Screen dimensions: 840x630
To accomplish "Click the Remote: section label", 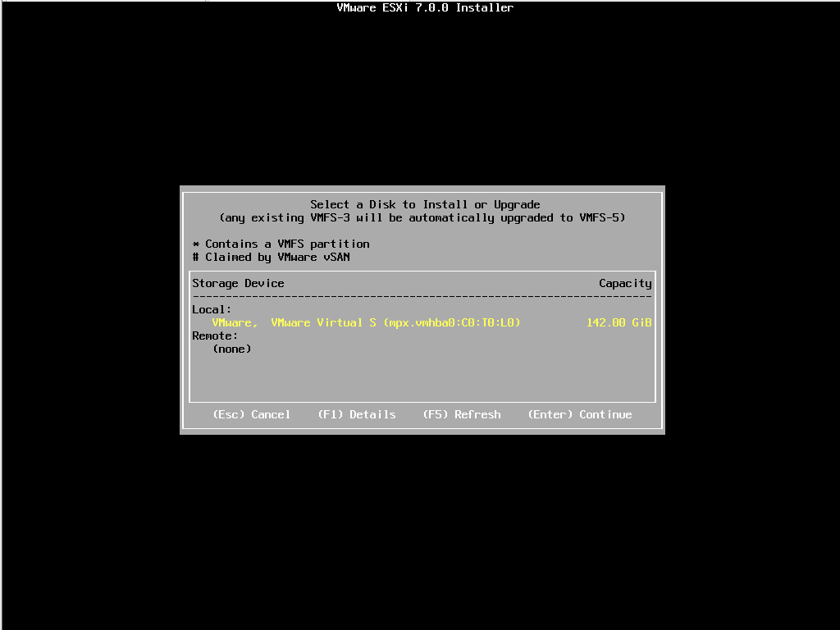I will tap(215, 336).
